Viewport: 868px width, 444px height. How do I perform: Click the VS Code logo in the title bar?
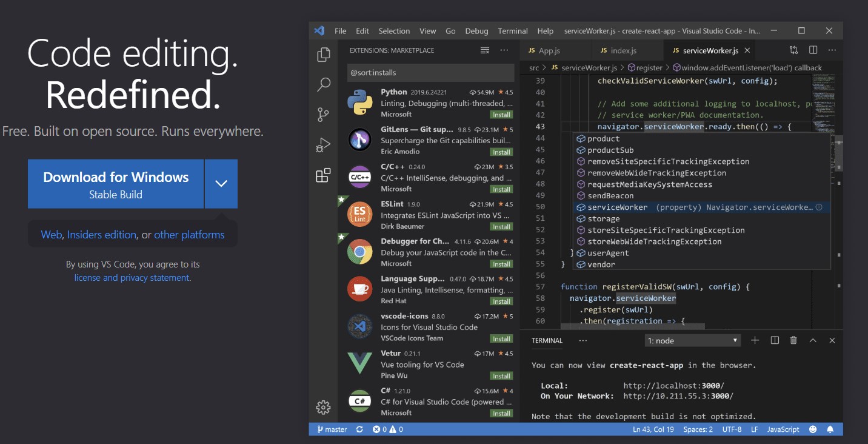pyautogui.click(x=319, y=31)
